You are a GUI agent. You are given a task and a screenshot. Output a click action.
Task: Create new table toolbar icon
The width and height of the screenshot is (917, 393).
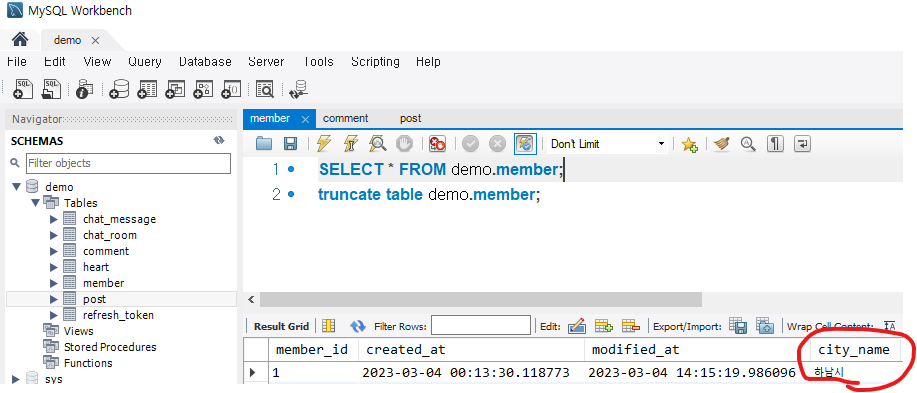click(x=147, y=89)
